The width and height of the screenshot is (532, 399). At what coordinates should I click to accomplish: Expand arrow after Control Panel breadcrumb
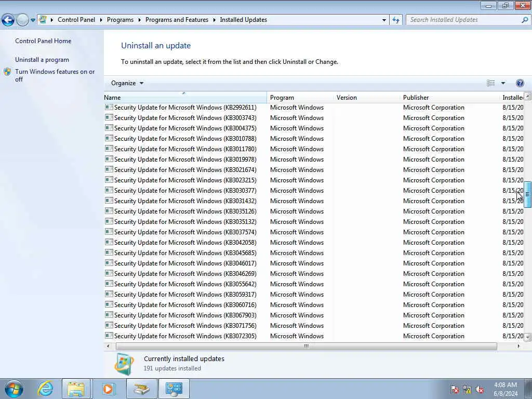[101, 20]
